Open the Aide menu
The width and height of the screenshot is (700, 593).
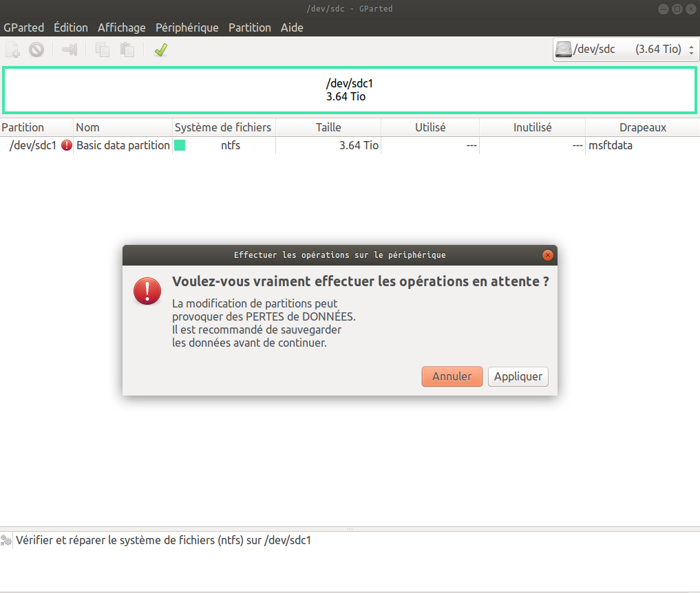(292, 28)
